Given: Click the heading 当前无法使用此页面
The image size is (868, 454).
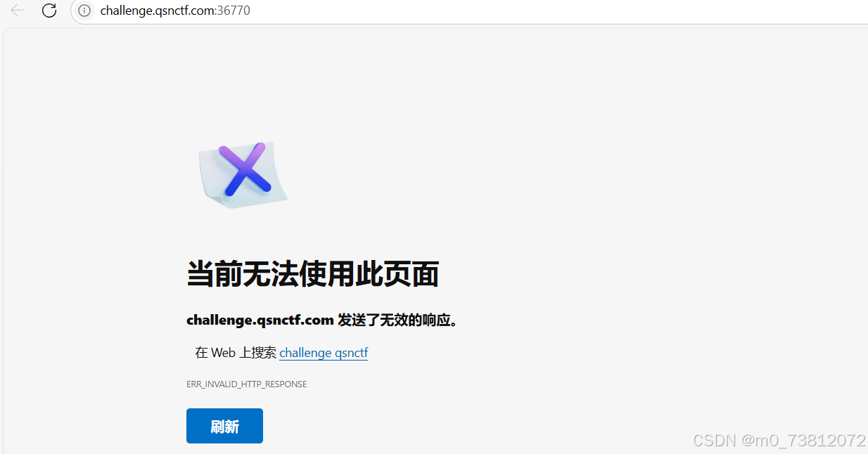Looking at the screenshot, I should [312, 274].
